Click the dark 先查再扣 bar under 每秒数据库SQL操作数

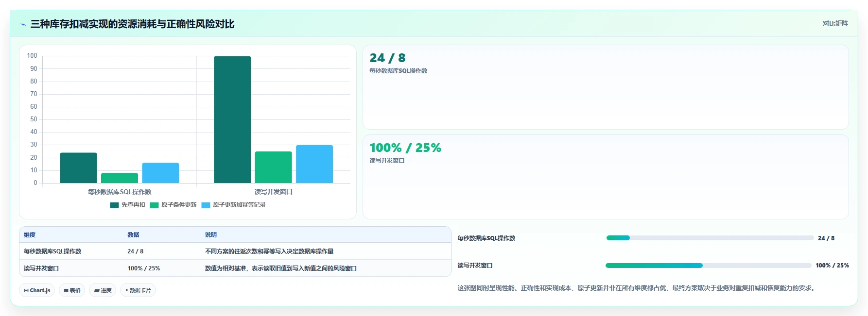78,168
